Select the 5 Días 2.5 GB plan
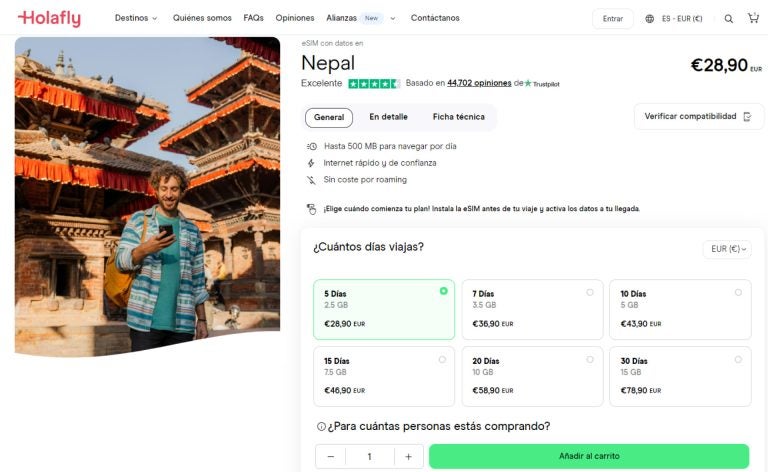The height and width of the screenshot is (472, 768). tap(384, 309)
